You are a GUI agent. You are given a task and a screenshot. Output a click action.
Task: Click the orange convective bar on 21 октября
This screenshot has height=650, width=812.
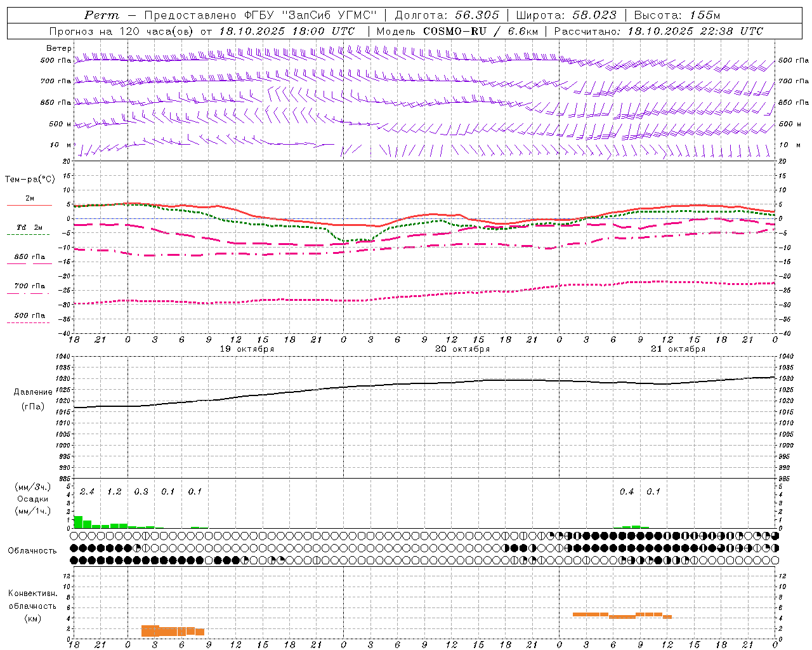[x=622, y=615]
